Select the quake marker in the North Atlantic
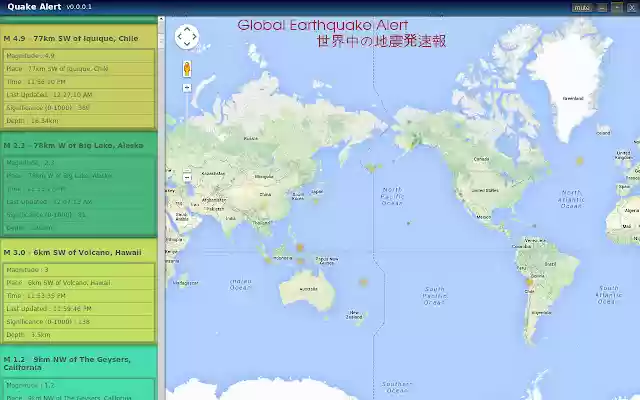The height and width of the screenshot is (400, 640). [580, 161]
